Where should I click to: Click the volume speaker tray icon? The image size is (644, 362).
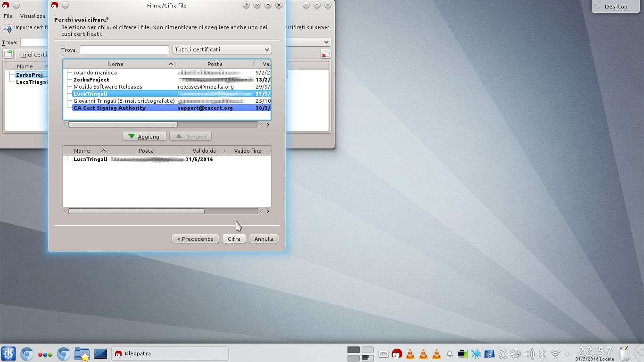click(x=529, y=354)
